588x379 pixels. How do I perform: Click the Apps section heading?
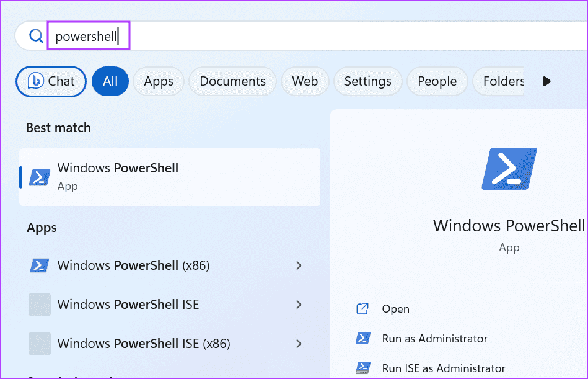(42, 228)
